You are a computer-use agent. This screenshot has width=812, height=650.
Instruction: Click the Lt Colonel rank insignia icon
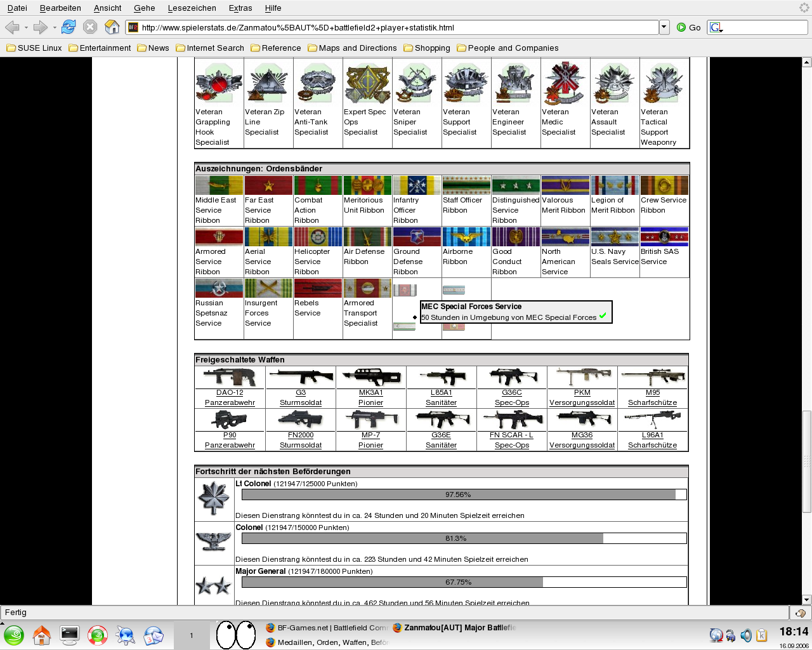coord(214,499)
